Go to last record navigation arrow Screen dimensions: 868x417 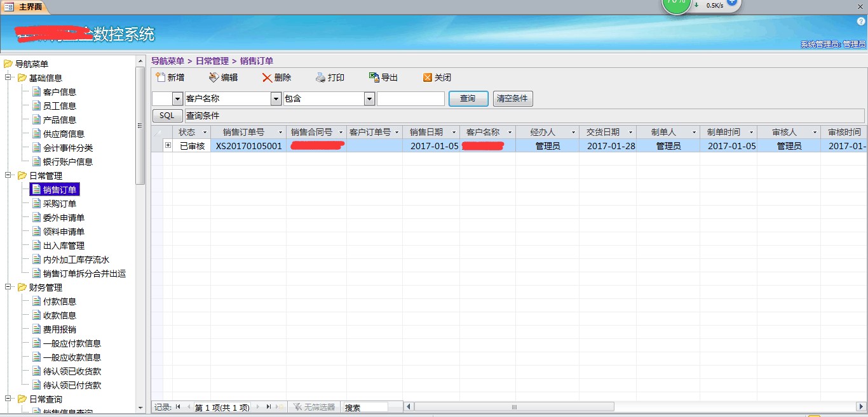click(x=268, y=407)
